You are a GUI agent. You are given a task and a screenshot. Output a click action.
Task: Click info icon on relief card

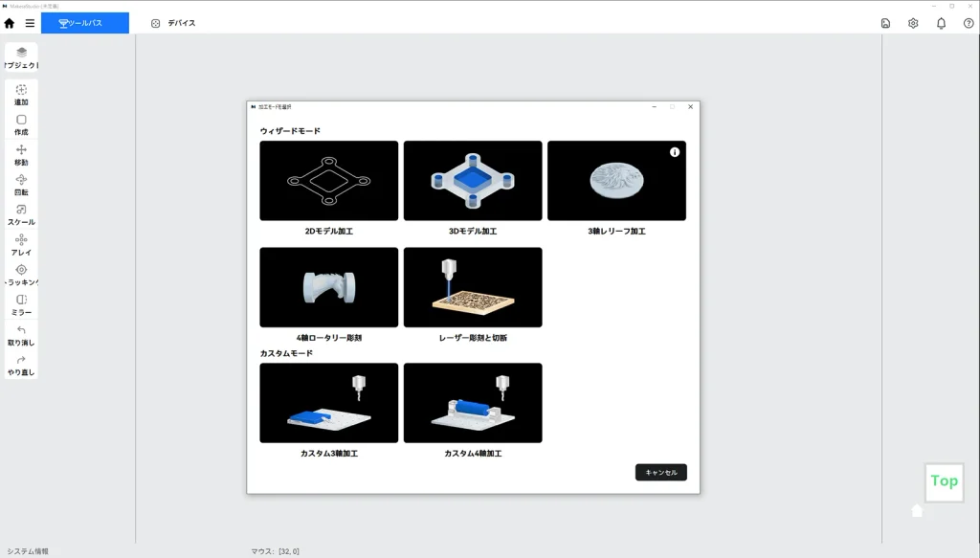[x=675, y=152]
